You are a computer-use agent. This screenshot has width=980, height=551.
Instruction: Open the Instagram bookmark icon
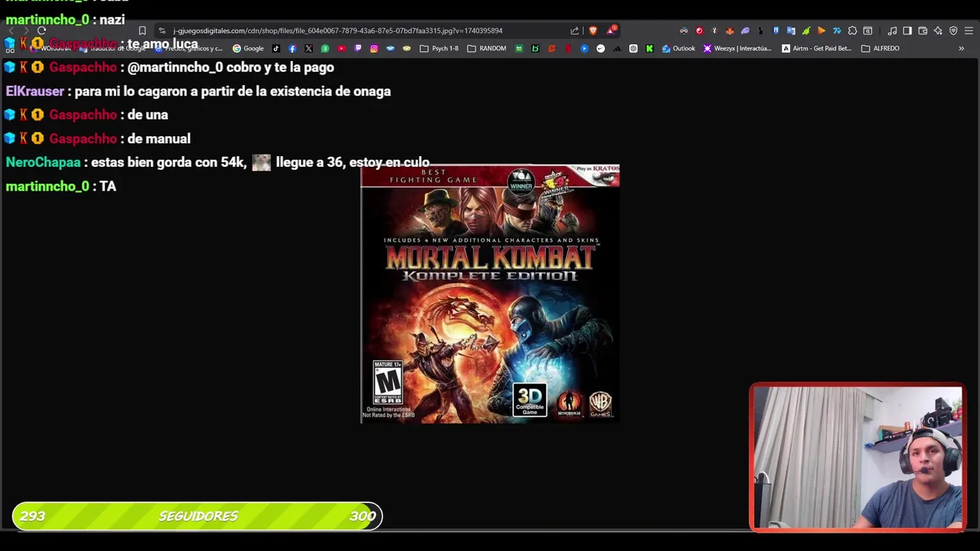coord(374,48)
